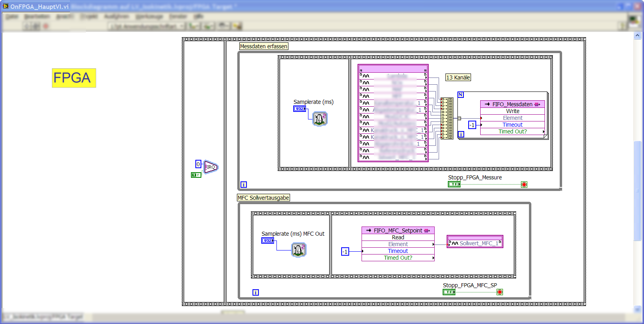Select the MFC Sollwertausgabe loop label
The image size is (644, 324).
point(263,198)
